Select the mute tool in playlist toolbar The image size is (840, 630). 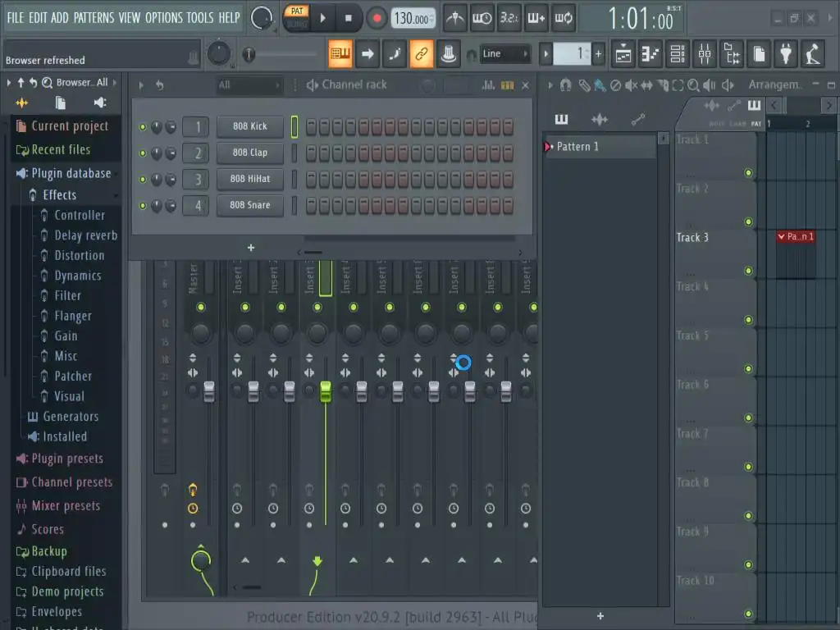tap(631, 85)
